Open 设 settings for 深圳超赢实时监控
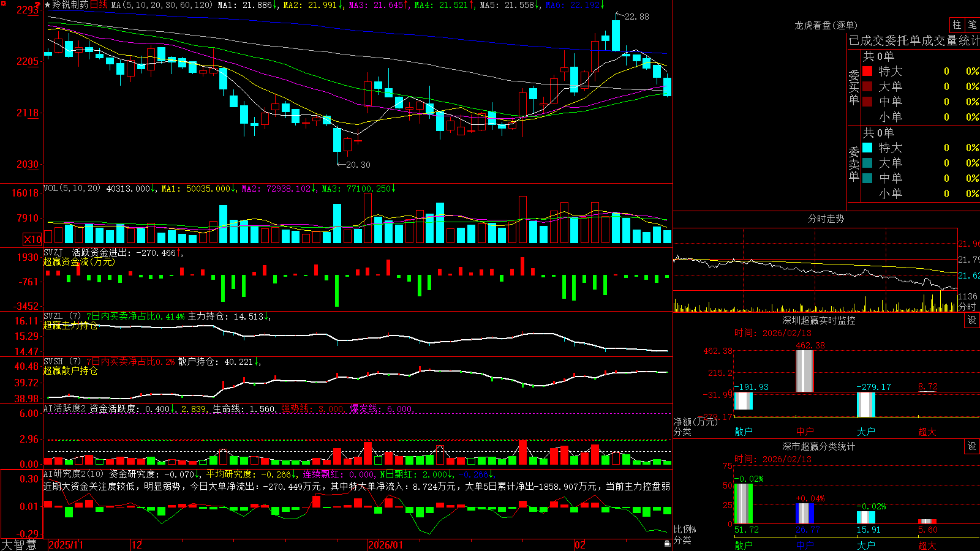Image resolution: width=980 pixels, height=551 pixels. pos(972,320)
